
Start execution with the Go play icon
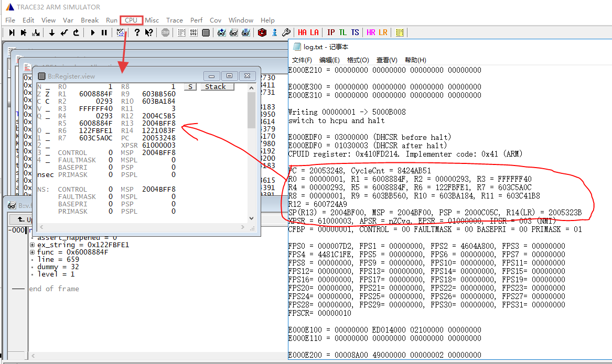(x=92, y=33)
